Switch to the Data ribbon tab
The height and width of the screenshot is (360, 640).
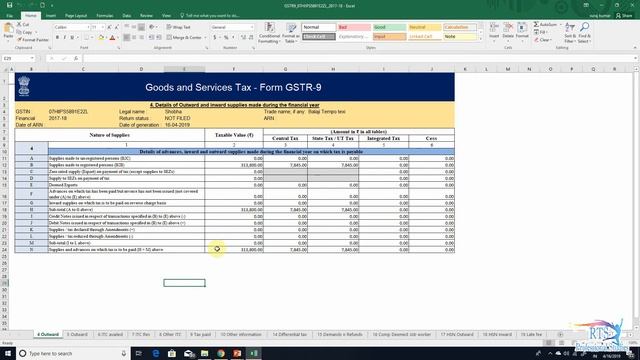(x=127, y=16)
